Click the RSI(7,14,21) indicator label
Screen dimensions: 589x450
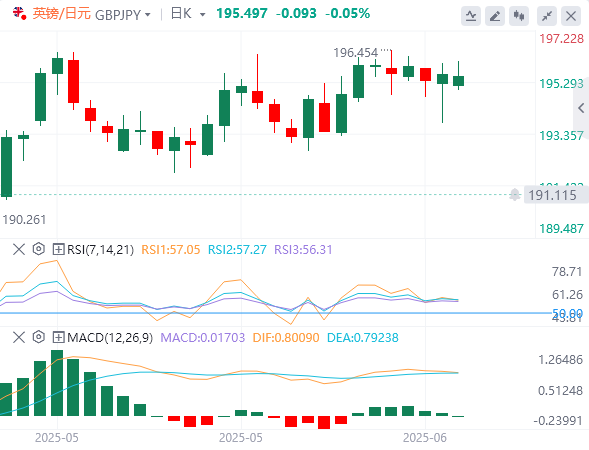tap(100, 249)
